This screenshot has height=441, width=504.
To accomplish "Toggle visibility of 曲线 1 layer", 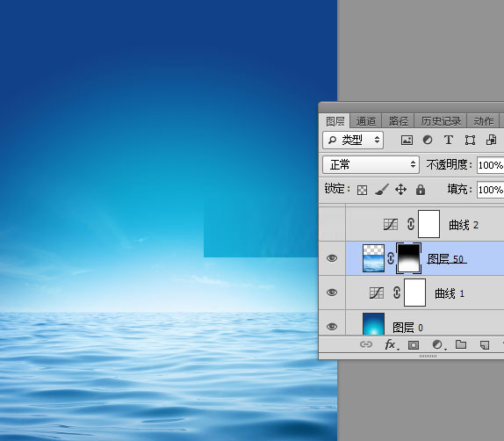I will pyautogui.click(x=332, y=293).
